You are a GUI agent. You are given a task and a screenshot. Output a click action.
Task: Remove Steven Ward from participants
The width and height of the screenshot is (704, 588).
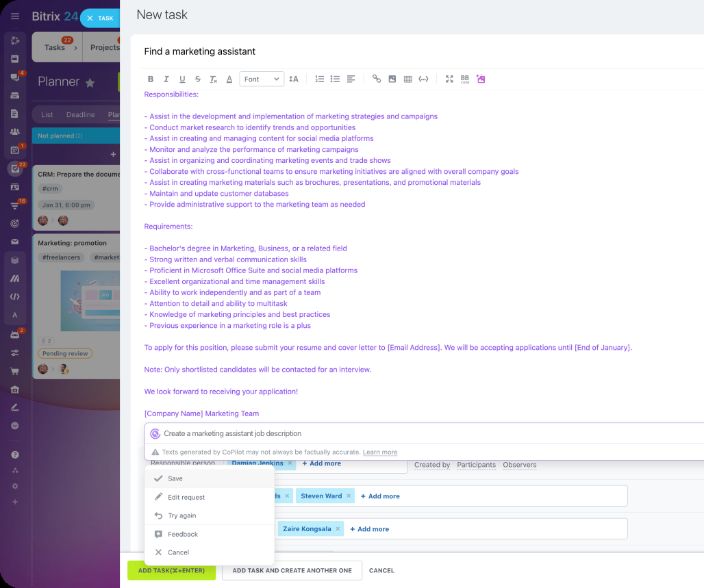[348, 496]
